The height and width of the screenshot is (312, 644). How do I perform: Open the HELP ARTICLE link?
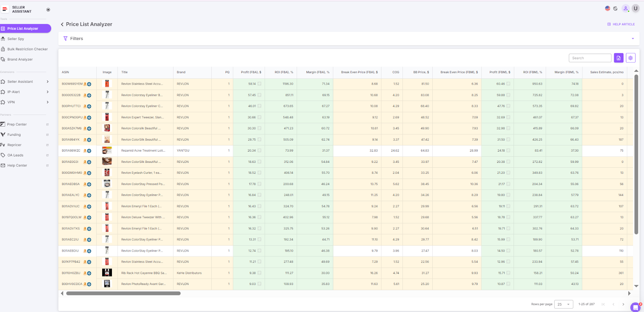(621, 24)
